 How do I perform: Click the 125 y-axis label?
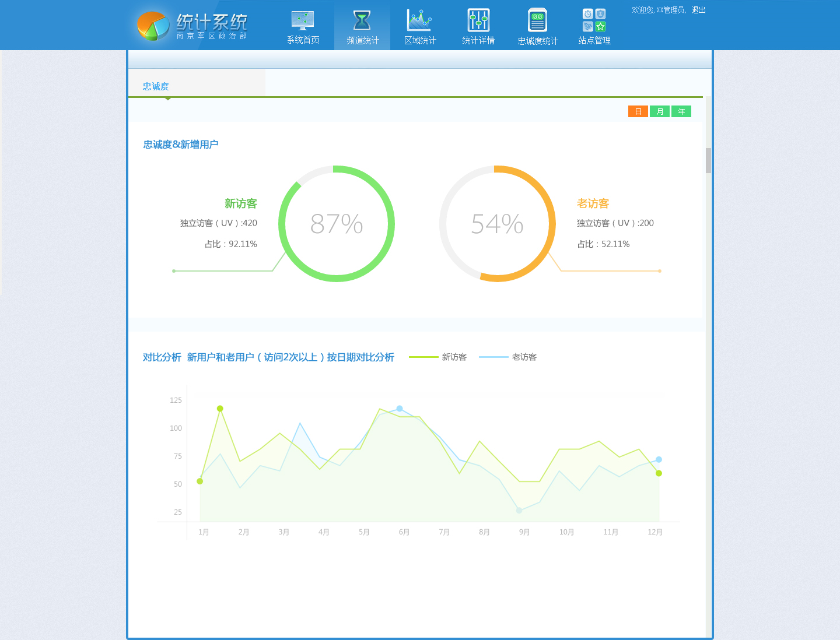176,400
